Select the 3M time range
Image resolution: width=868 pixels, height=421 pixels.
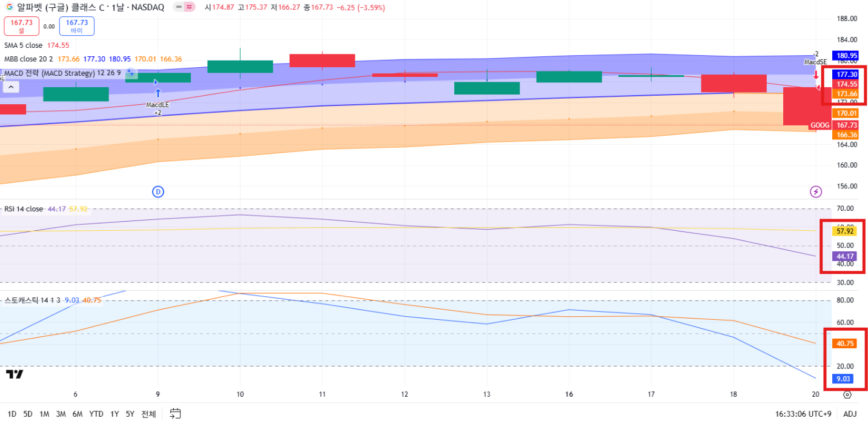(x=61, y=414)
